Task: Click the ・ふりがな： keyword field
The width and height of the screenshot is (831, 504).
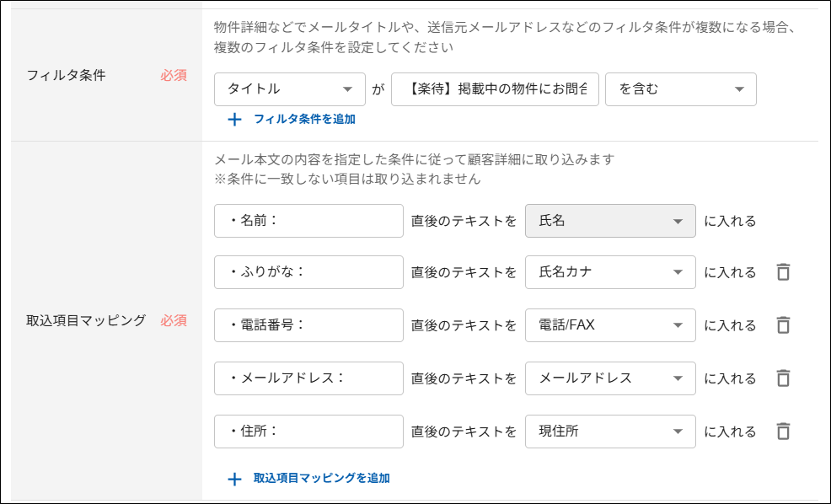Action: coord(308,272)
